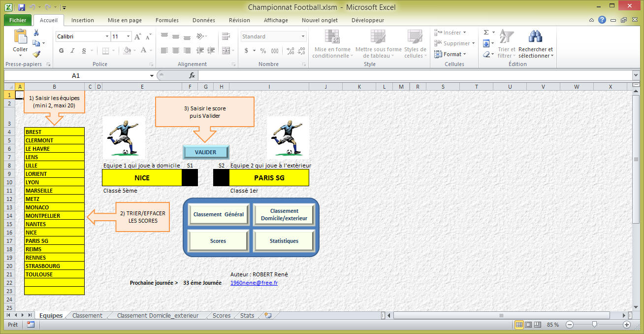Expand the Name Box dropdown arrow
The width and height of the screenshot is (644, 334).
(x=152, y=75)
